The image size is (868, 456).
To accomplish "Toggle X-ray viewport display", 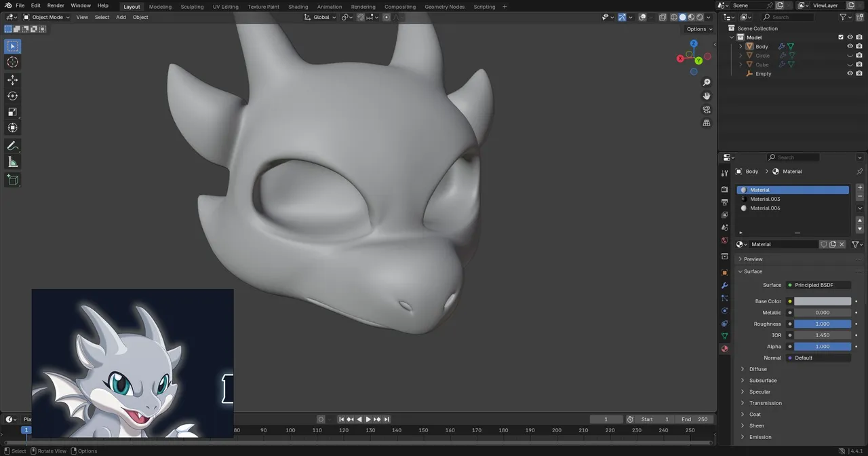I will 663,17.
